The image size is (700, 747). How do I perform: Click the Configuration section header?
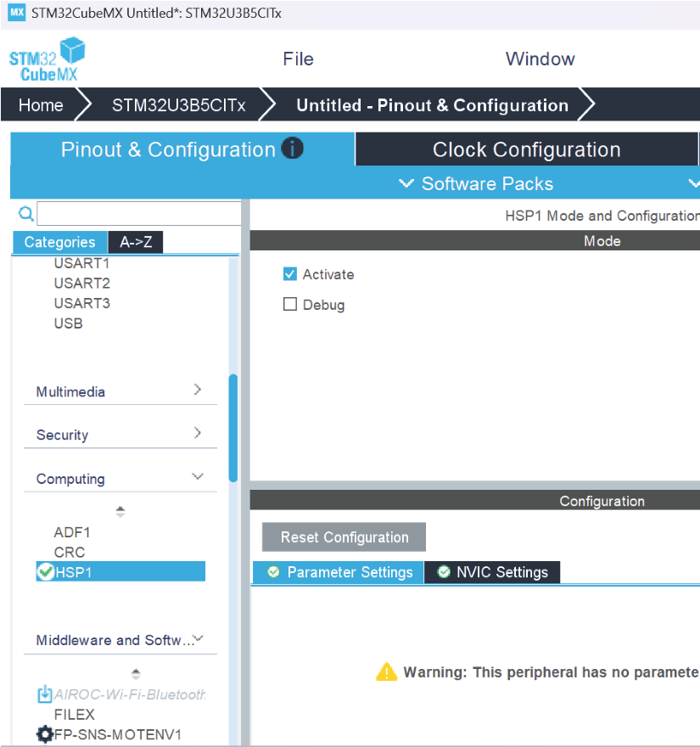pyautogui.click(x=475, y=500)
